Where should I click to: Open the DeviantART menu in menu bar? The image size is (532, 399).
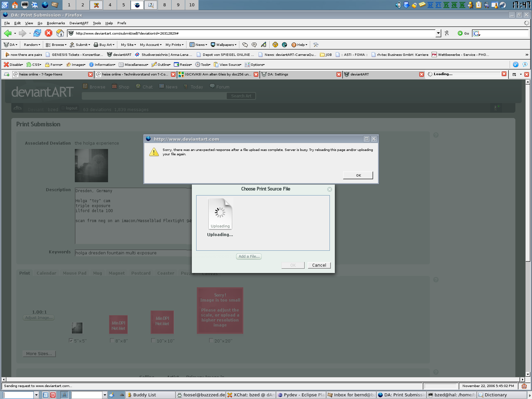point(79,23)
